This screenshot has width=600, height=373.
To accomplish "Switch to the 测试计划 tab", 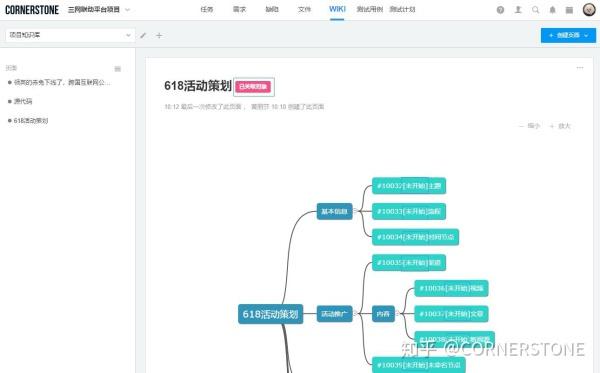I will (402, 9).
